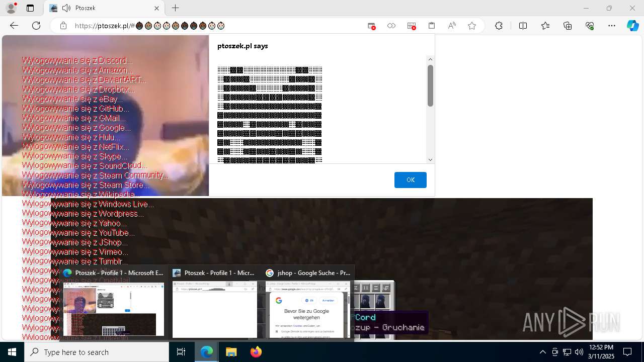This screenshot has width=644, height=362.
Task: Open a new tab
Action: pyautogui.click(x=175, y=8)
